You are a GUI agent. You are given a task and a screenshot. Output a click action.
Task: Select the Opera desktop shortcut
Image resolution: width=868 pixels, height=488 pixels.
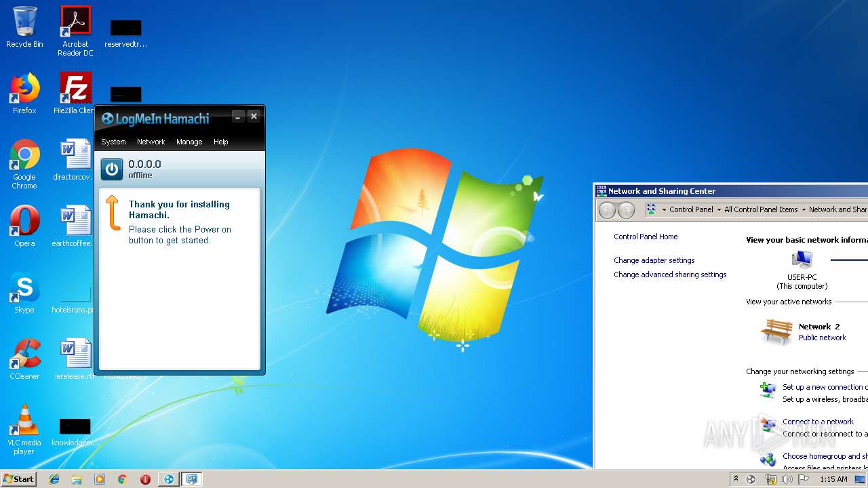pos(24,226)
